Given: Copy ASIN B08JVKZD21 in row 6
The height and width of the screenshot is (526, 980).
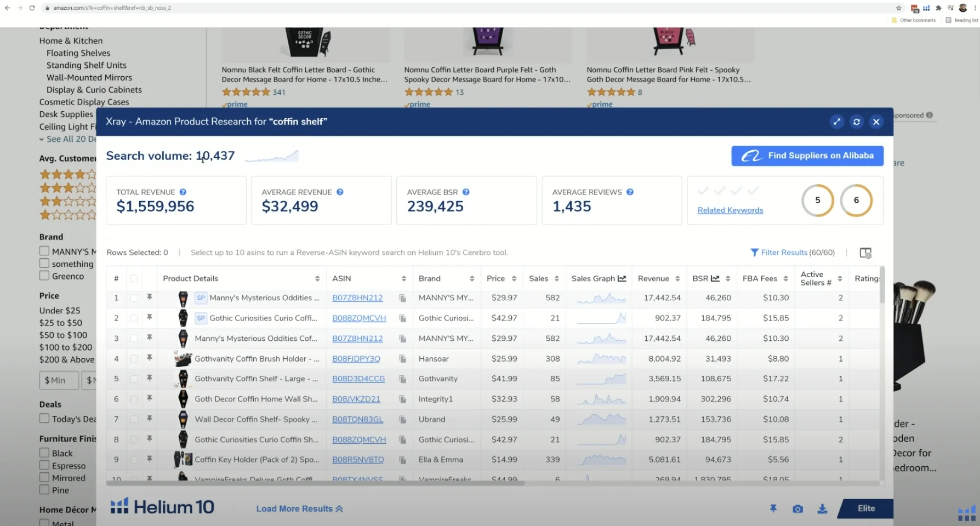Looking at the screenshot, I should 402,399.
